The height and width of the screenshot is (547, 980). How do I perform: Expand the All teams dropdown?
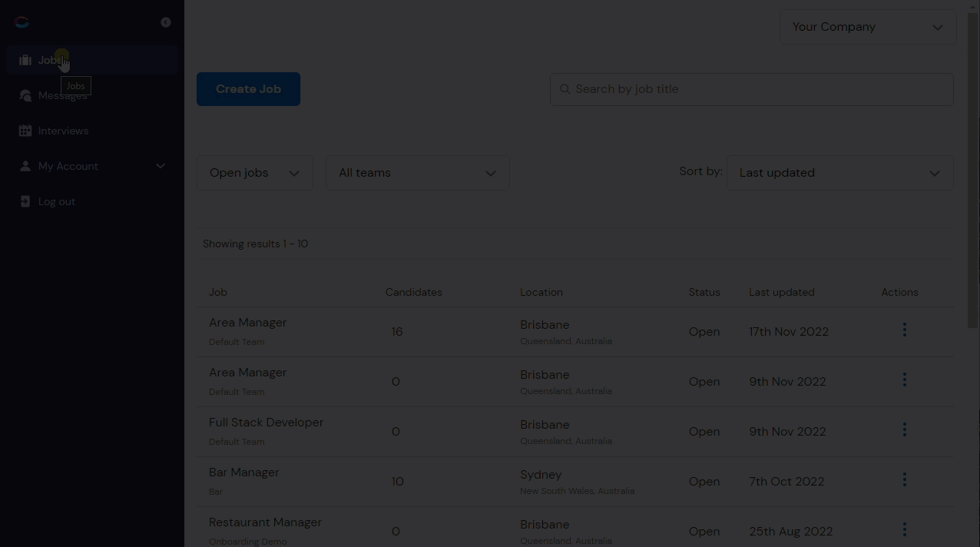pyautogui.click(x=418, y=173)
